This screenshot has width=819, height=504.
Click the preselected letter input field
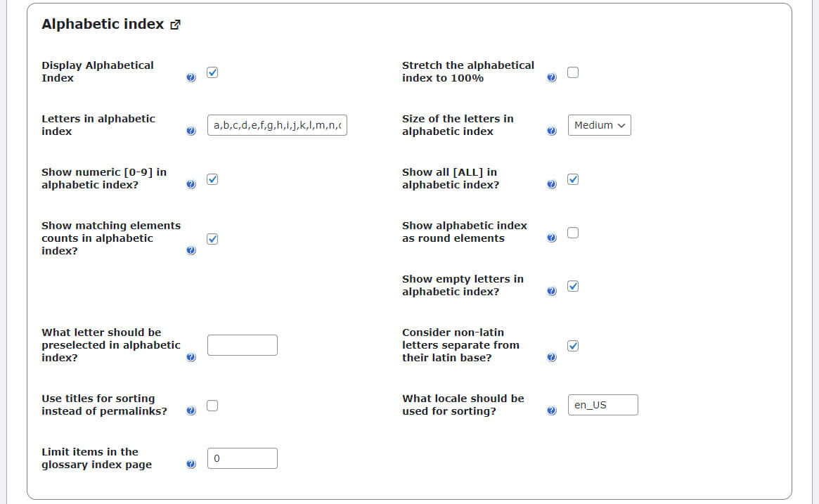click(x=243, y=345)
